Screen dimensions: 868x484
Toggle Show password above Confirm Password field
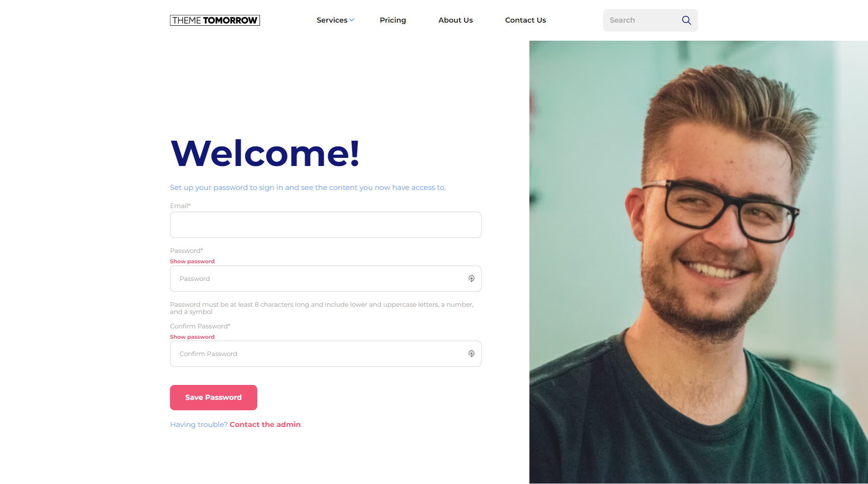tap(192, 337)
